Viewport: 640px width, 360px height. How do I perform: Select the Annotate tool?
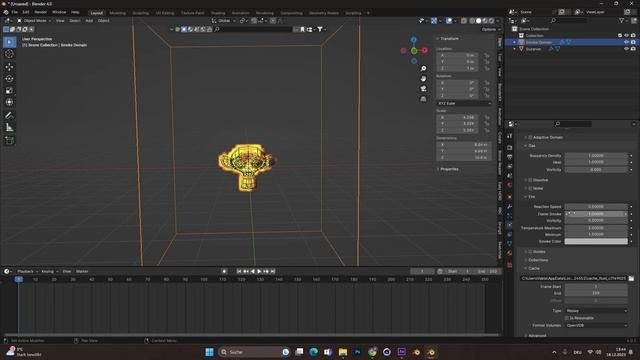coord(9,116)
